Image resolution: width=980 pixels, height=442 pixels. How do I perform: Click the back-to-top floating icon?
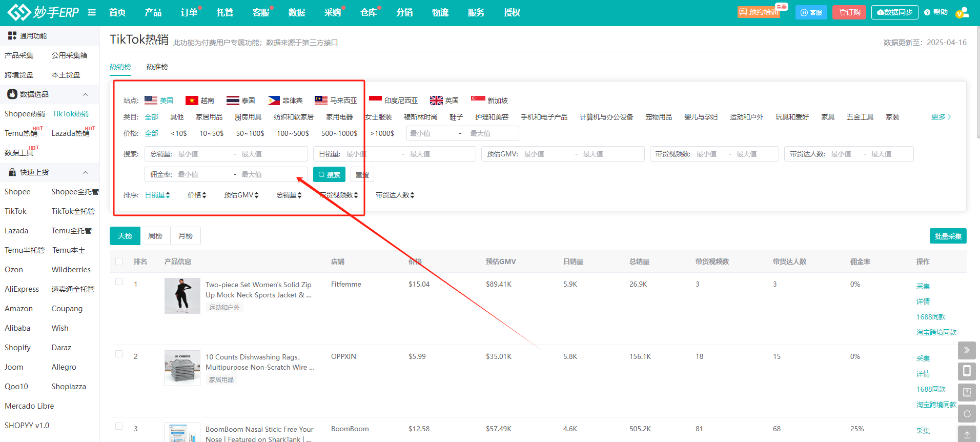pos(967,434)
